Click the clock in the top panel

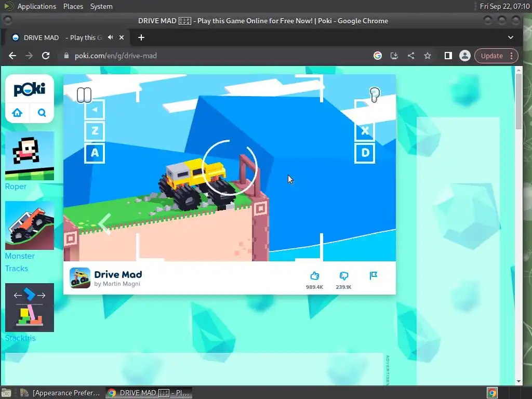[504, 6]
